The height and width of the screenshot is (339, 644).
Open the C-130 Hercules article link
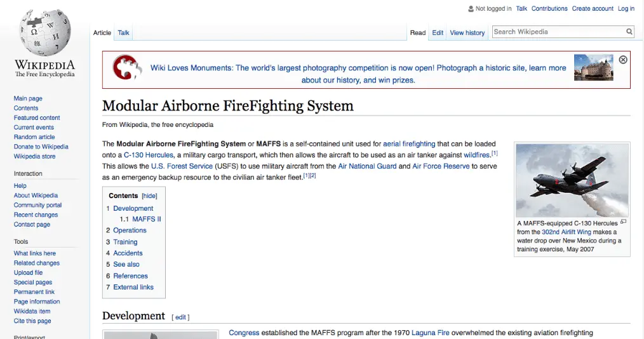(149, 155)
